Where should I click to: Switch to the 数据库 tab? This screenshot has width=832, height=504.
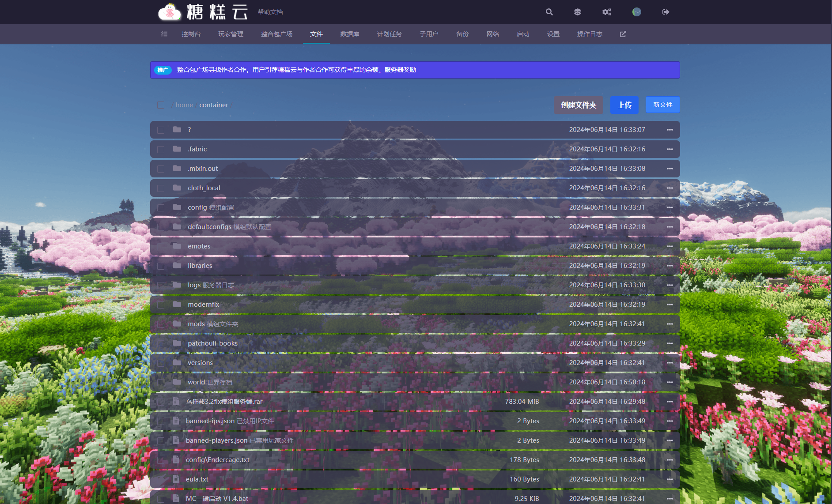pyautogui.click(x=350, y=34)
